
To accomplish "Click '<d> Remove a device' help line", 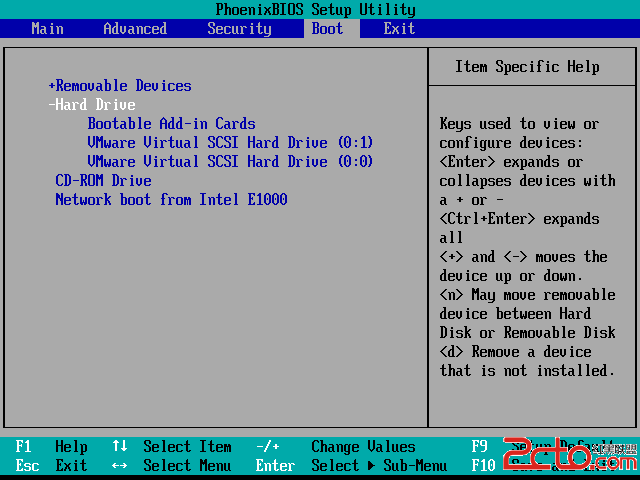I will (x=516, y=351).
